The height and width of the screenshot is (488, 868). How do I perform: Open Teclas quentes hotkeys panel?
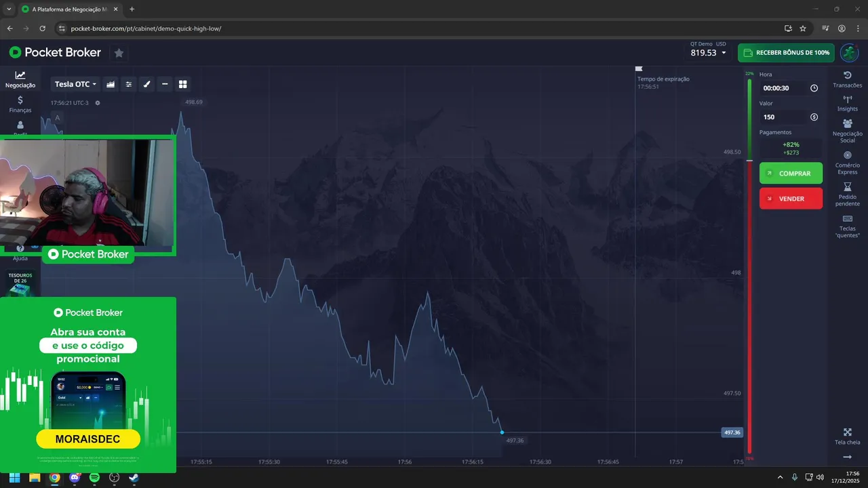(847, 226)
